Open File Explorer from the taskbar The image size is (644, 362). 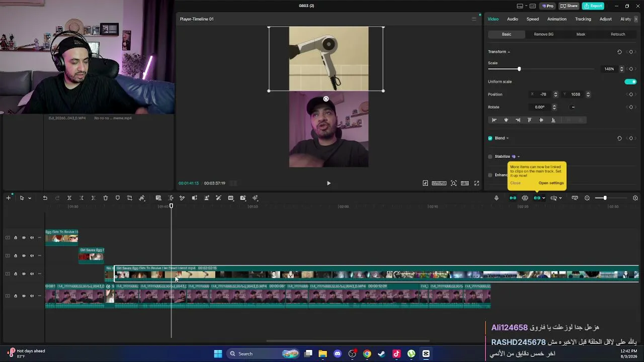click(323, 354)
